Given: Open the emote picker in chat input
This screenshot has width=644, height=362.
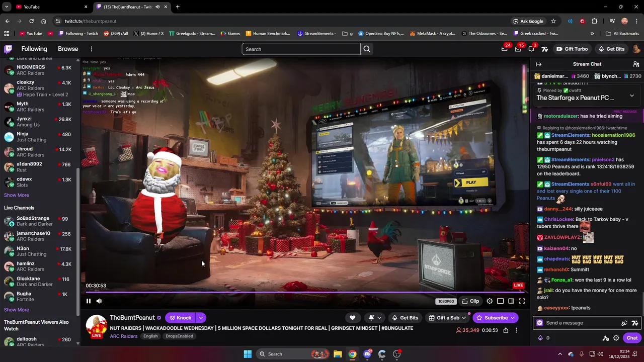Looking at the screenshot, I should click(635, 323).
